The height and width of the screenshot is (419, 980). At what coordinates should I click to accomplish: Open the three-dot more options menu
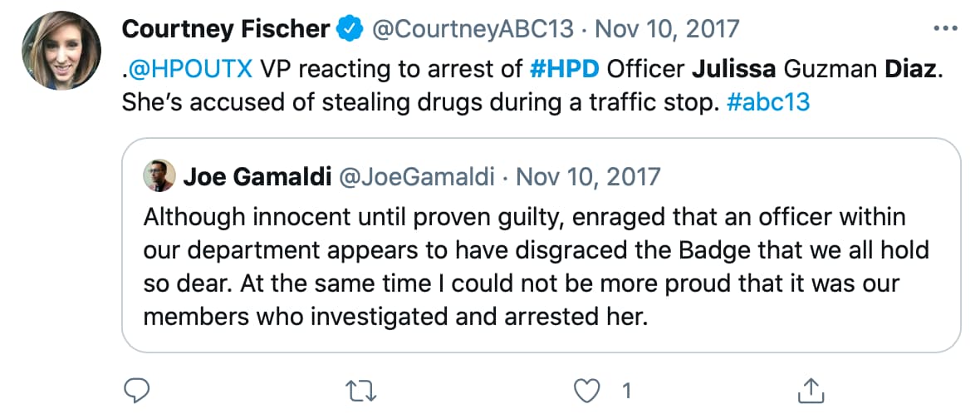tap(946, 28)
